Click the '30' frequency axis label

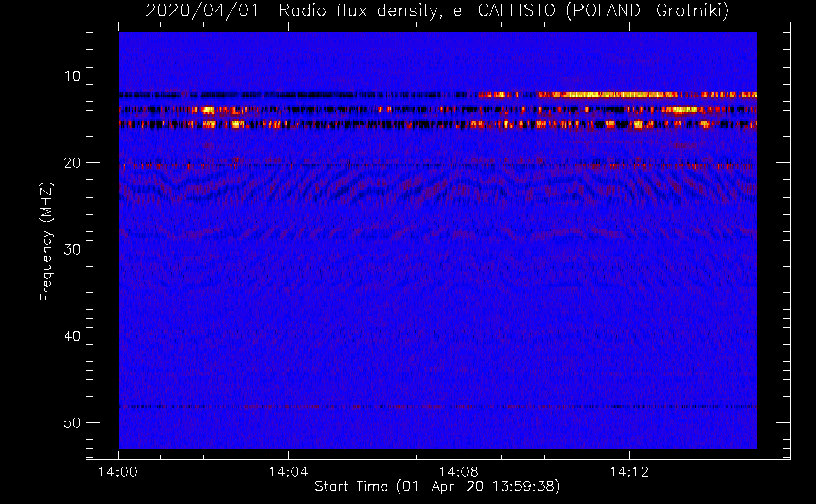(x=72, y=249)
